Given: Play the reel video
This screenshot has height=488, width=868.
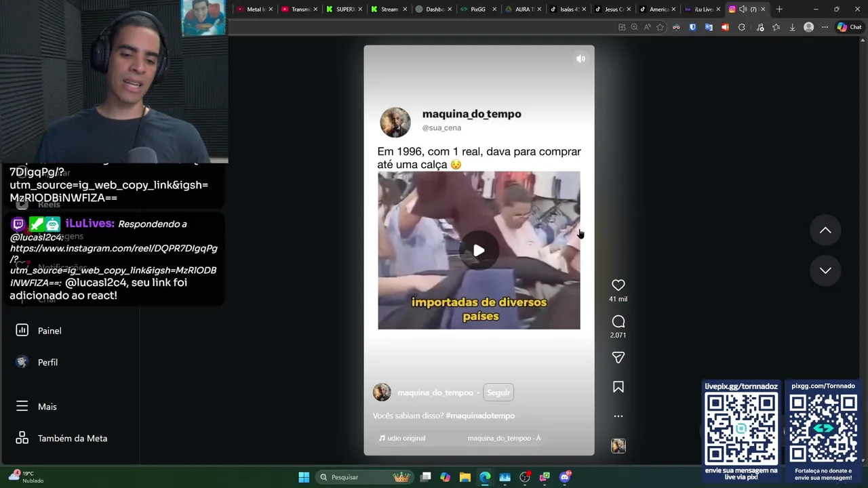Looking at the screenshot, I should [x=479, y=250].
